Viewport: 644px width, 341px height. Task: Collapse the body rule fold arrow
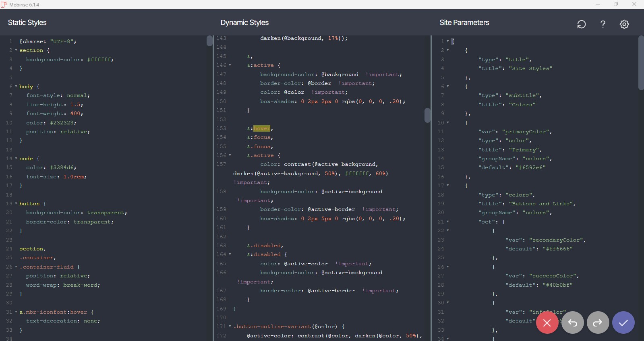click(x=16, y=87)
